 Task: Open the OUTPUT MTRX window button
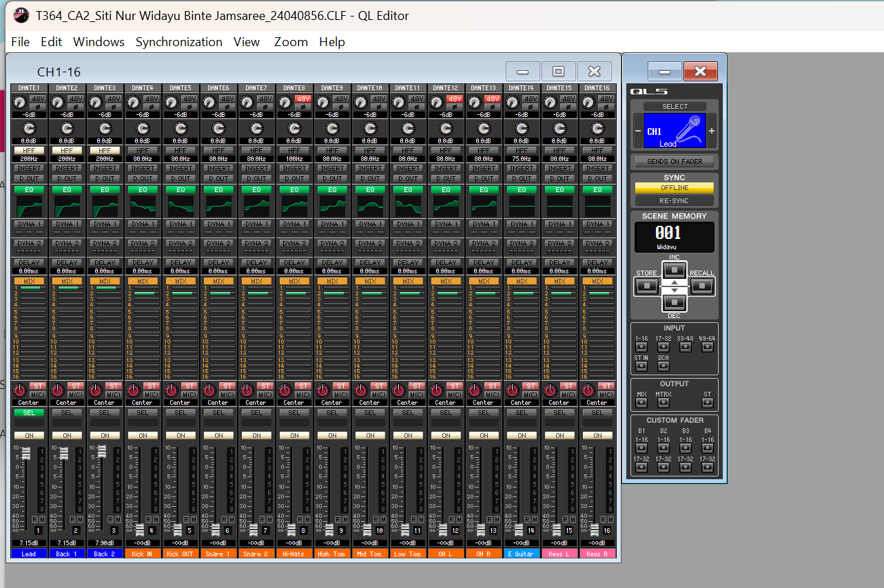(664, 402)
